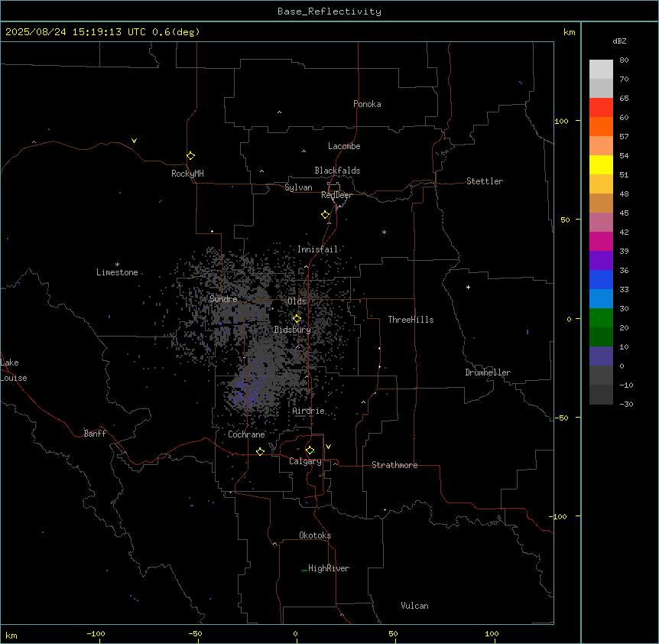Image resolution: width=659 pixels, height=644 pixels.
Task: Select the bright yellow 51-54 dBZ swatch
Action: 601,164
